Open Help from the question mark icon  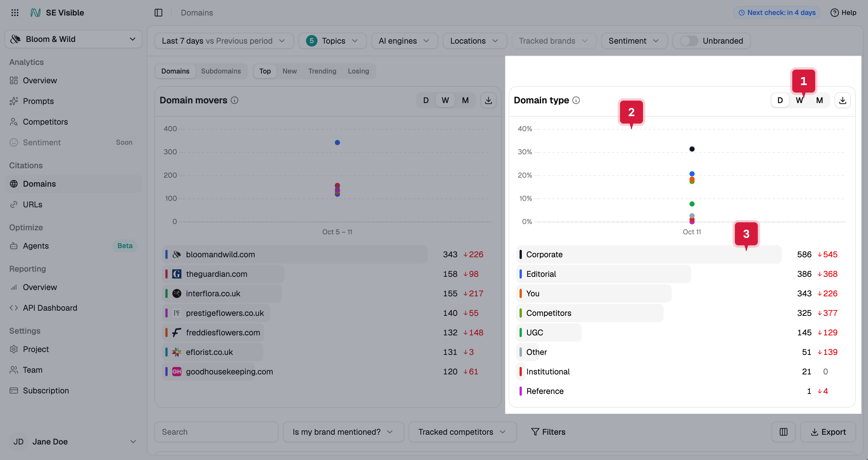[834, 13]
